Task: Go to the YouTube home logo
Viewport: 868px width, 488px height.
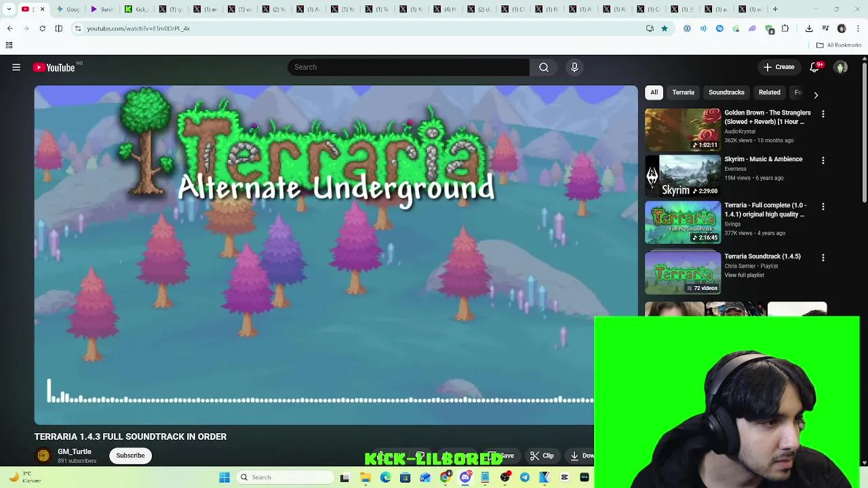Action: coord(54,67)
